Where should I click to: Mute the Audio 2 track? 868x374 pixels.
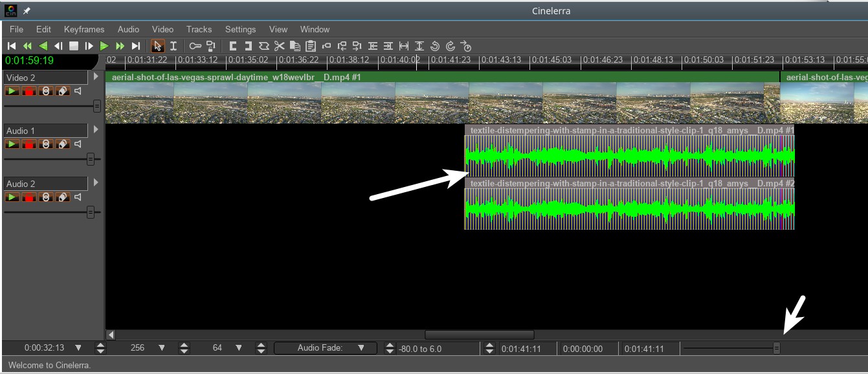click(x=78, y=197)
